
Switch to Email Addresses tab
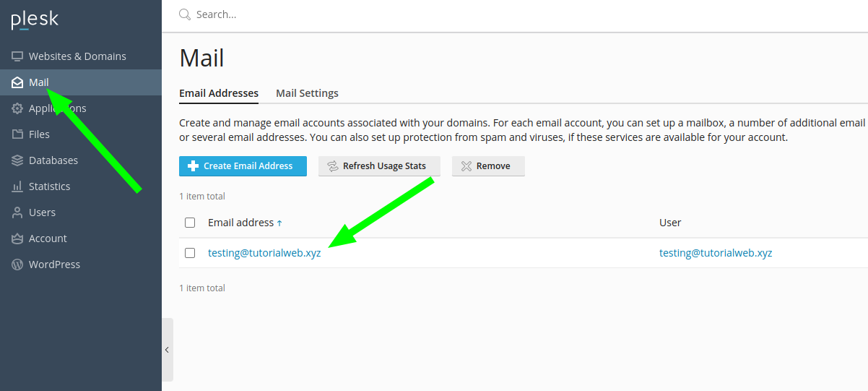219,93
